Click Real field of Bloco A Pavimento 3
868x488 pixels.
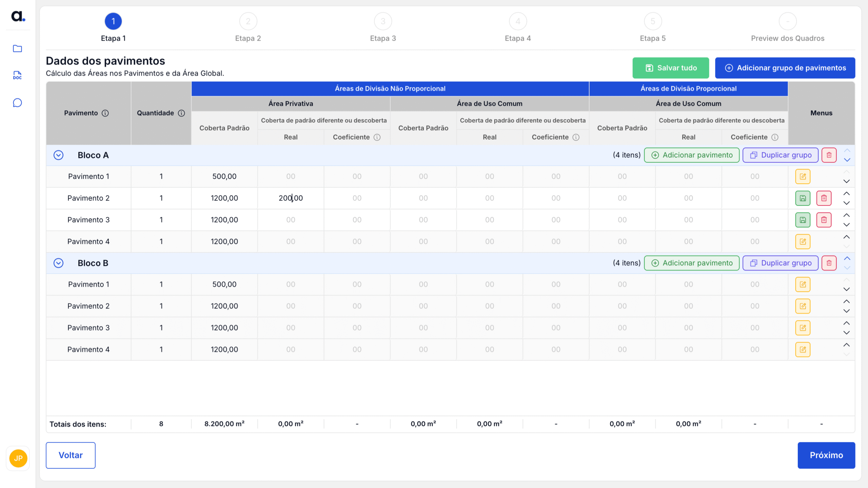click(291, 220)
